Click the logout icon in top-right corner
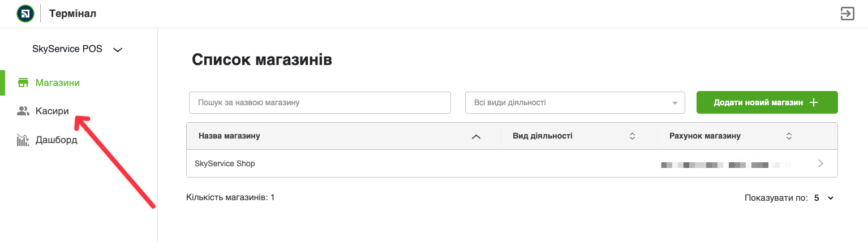 point(847,14)
